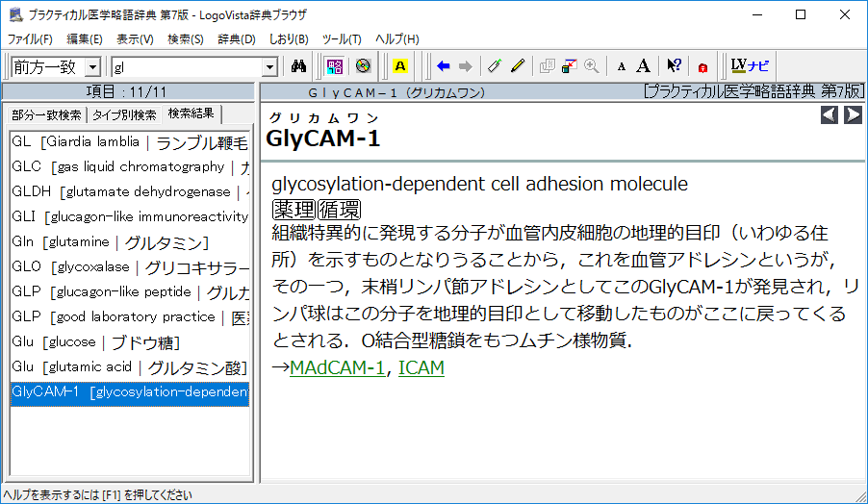Click the yellow A highlight icon
The image size is (868, 504).
[x=400, y=66]
